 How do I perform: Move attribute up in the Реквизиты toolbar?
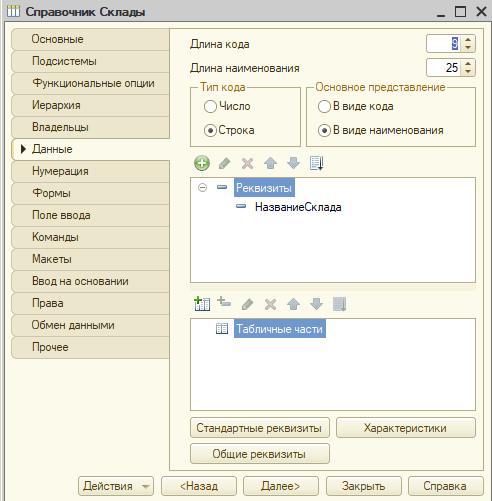coord(270,163)
